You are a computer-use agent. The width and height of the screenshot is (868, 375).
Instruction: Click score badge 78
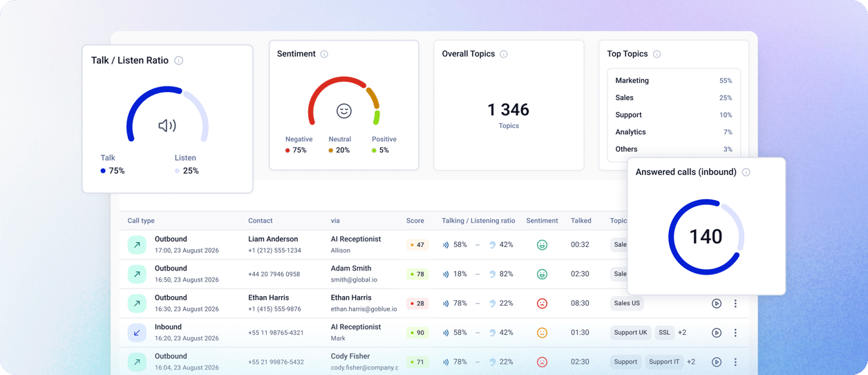click(417, 274)
